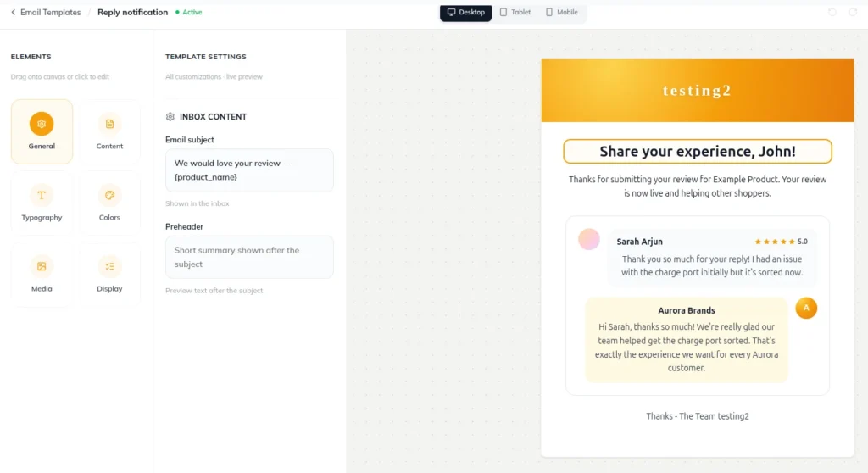Click the orange 'A' brand avatar

[806, 308]
